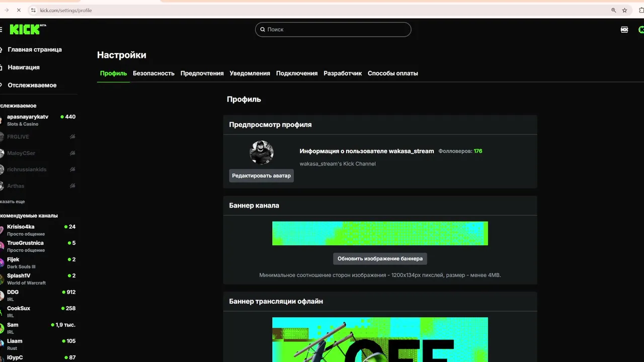The height and width of the screenshot is (362, 644).
Task: Click the offline icon next to Arthas
Action: tap(72, 186)
